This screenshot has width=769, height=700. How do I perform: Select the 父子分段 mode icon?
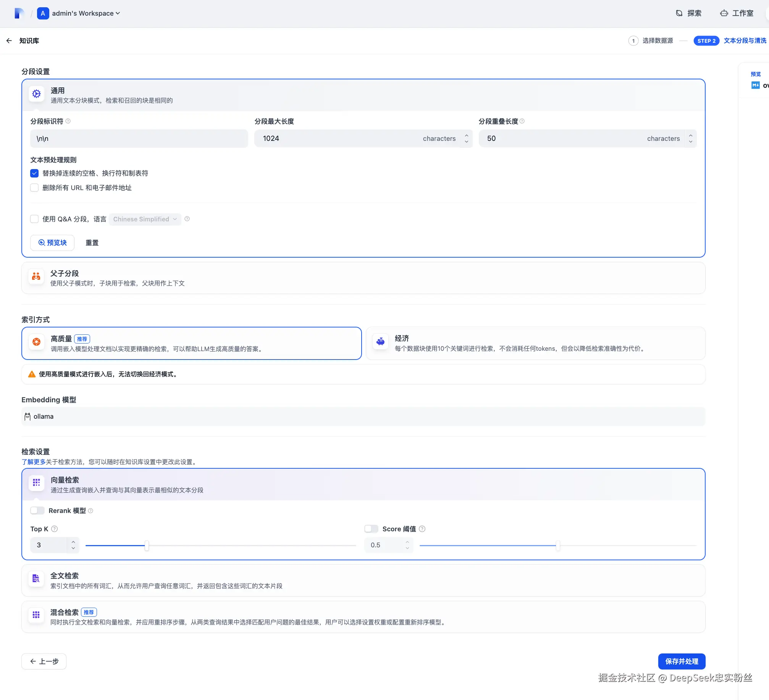pyautogui.click(x=36, y=276)
